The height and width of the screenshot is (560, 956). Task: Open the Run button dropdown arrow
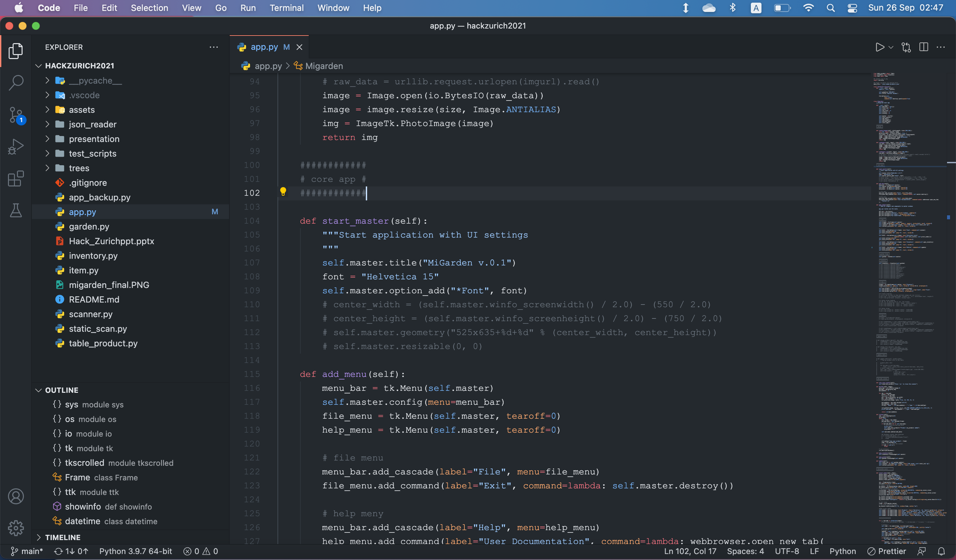[891, 47]
